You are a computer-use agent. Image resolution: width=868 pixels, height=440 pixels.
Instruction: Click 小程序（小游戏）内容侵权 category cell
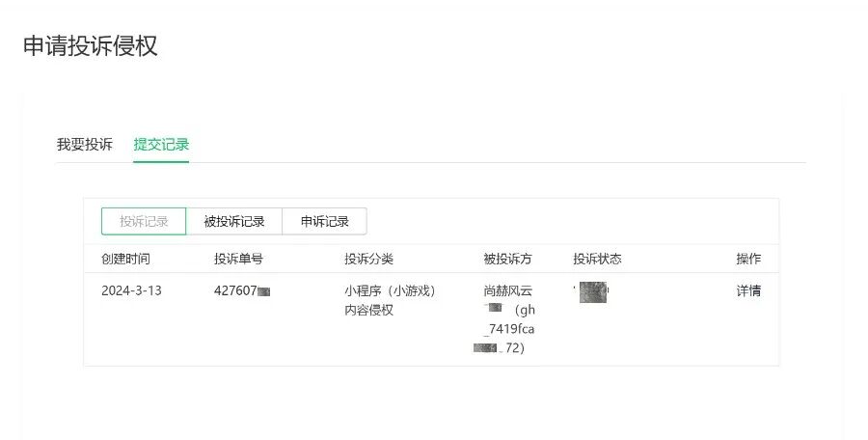[x=391, y=300]
